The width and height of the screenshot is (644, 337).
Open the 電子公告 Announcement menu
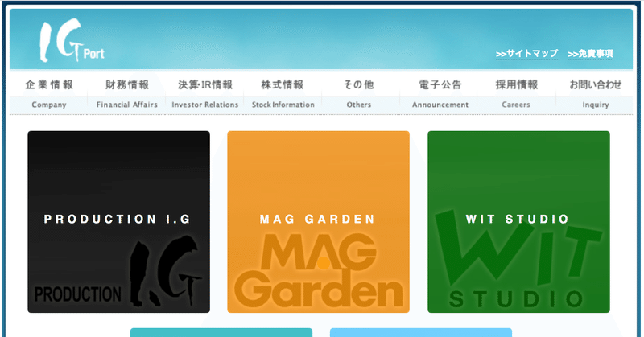click(440, 93)
